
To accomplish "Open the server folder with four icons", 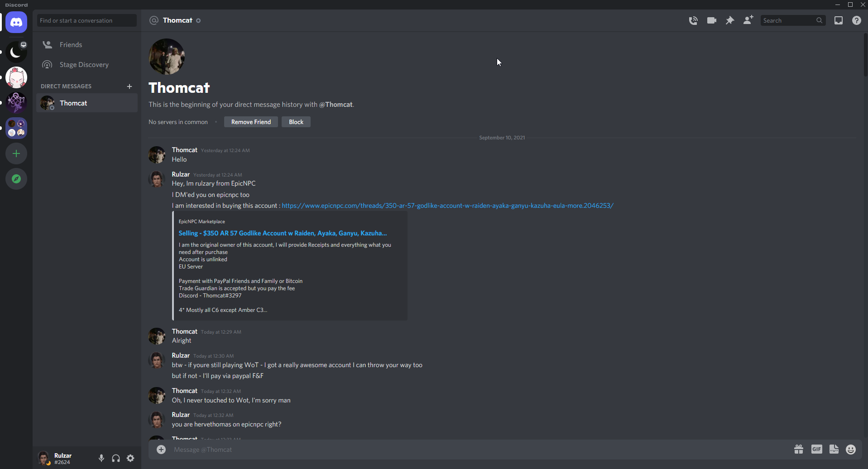I will [16, 128].
